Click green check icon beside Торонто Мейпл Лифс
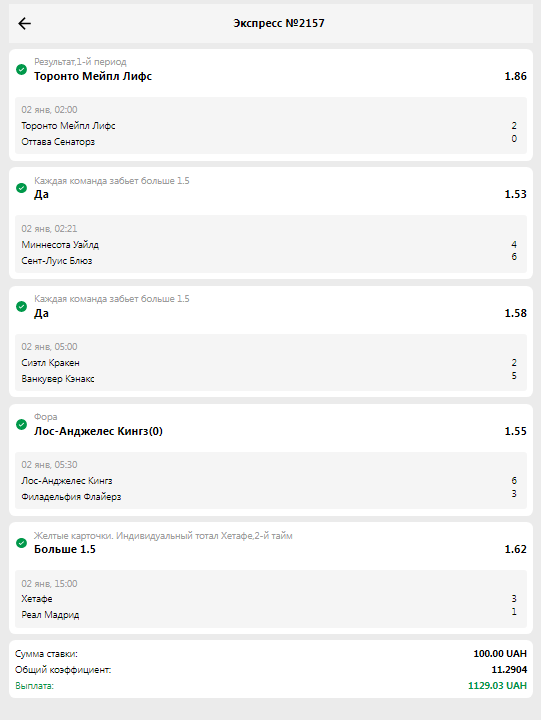Screen dimensions: 541x720 coord(21,70)
